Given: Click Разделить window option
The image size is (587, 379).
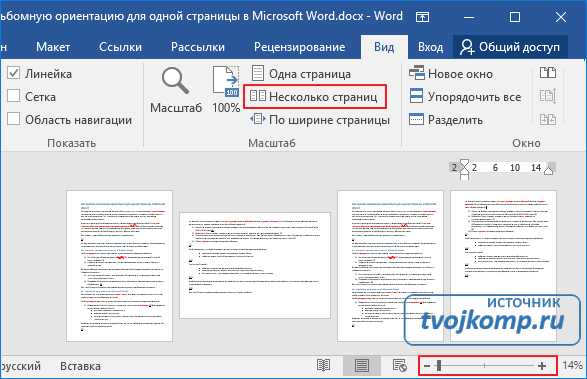Looking at the screenshot, I should coord(445,120).
